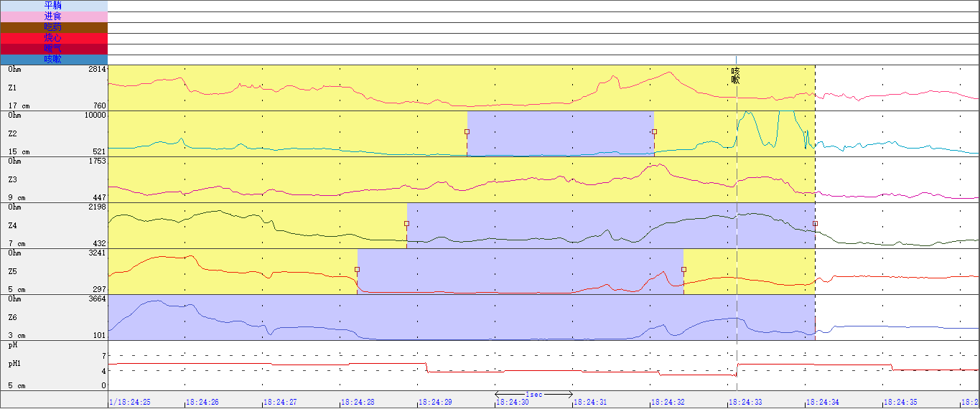The height and width of the screenshot is (409, 980).
Task: Select the Z4 event end marker
Action: click(815, 224)
